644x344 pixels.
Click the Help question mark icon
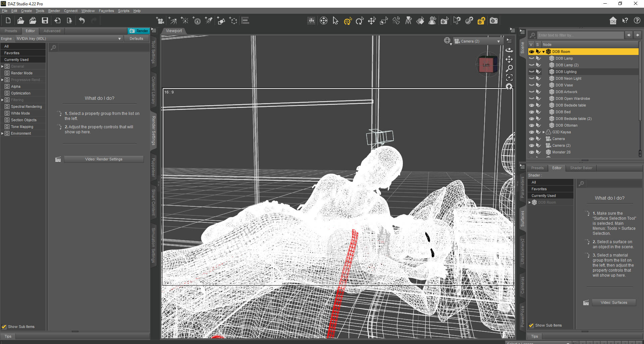click(x=637, y=21)
